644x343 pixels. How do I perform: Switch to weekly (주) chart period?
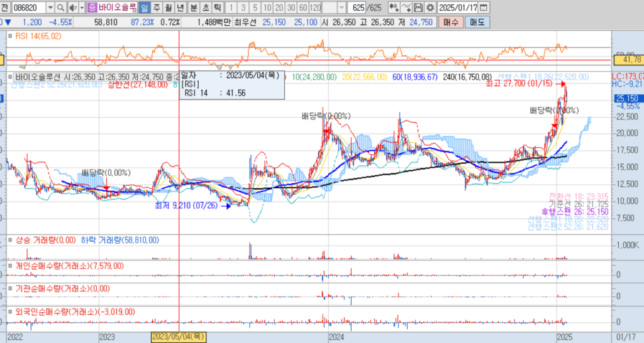[157, 8]
